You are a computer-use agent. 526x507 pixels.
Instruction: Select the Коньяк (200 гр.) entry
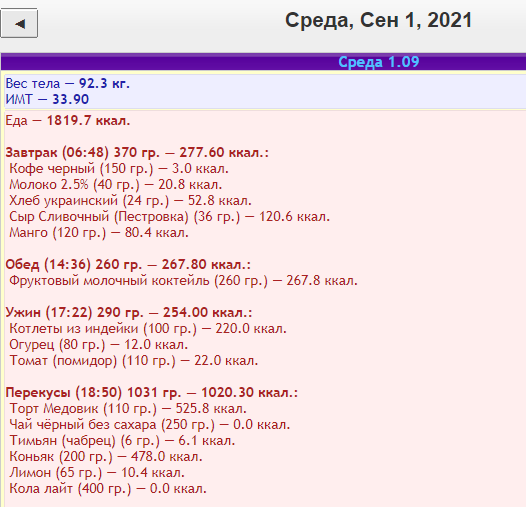[x=106, y=457]
